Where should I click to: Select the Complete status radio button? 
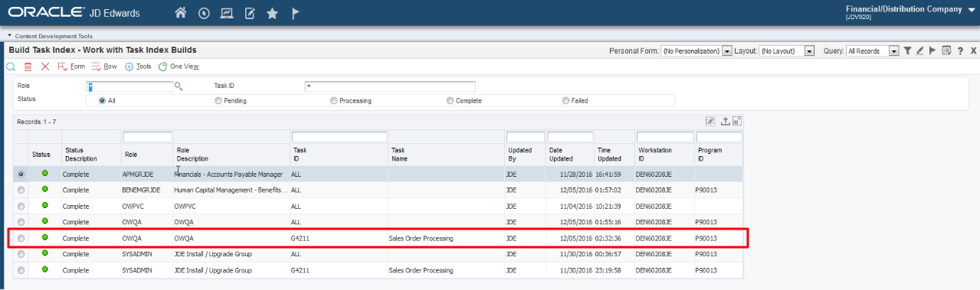[x=450, y=100]
